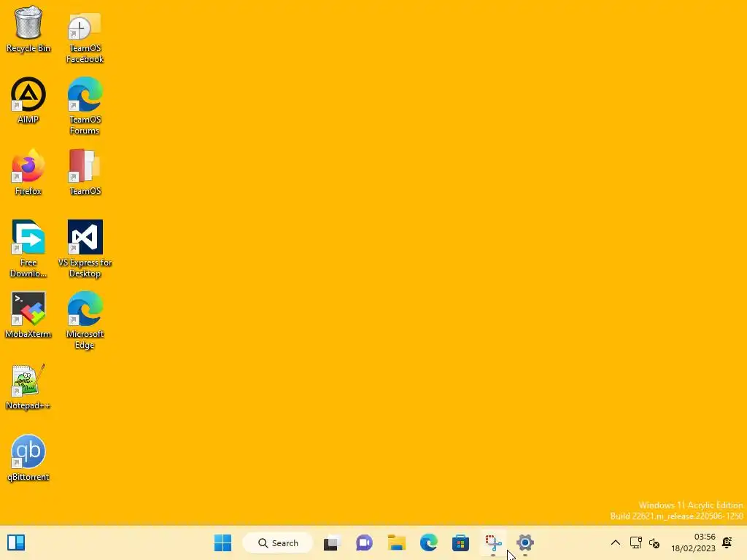Select the AIMP desktop shortcut
Screen dimensions: 747x560
[28, 101]
